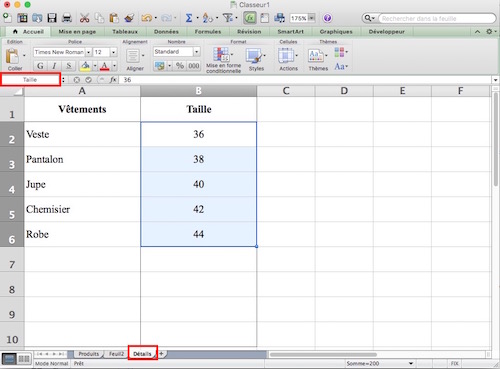Open the media browser icon
This screenshot has width=500, height=369.
click(x=279, y=18)
